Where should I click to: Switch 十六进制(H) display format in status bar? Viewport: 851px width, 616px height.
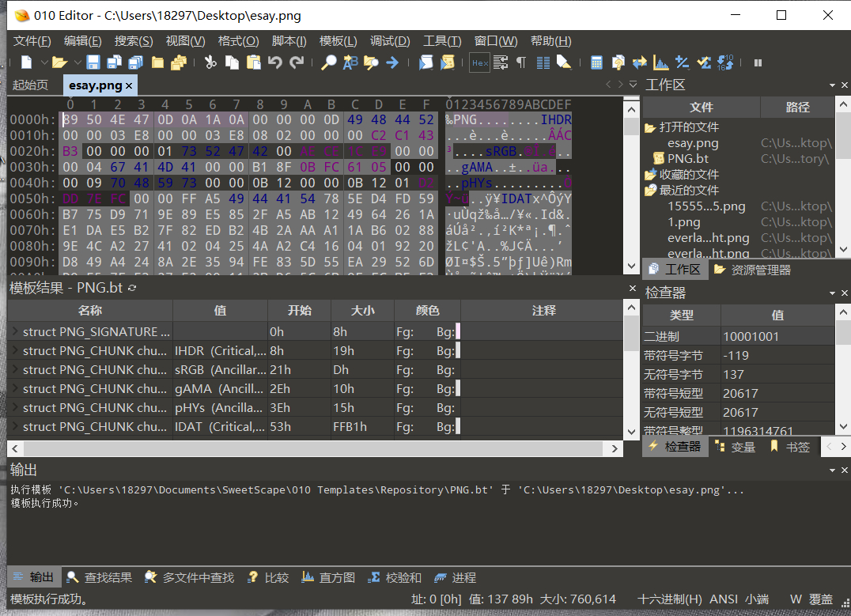[670, 599]
